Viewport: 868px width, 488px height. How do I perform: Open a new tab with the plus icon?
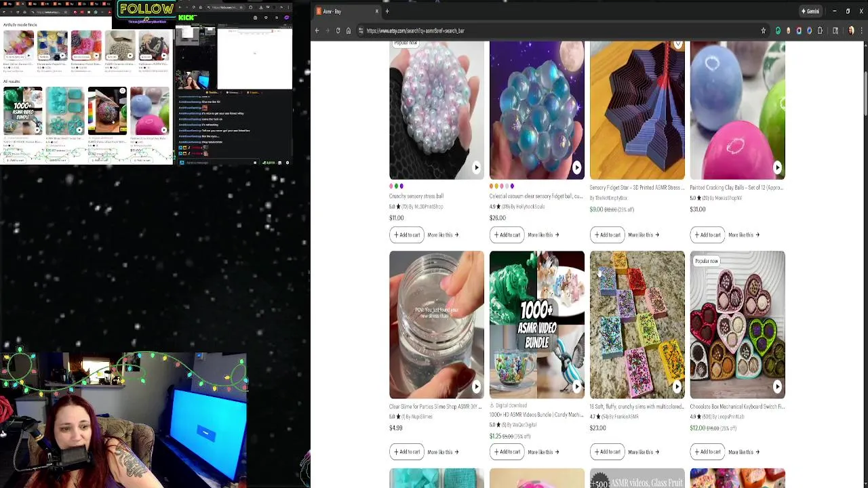point(387,11)
